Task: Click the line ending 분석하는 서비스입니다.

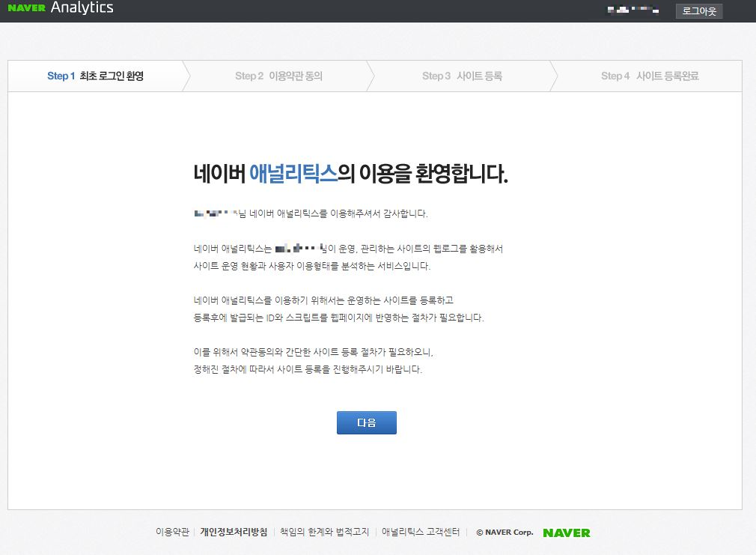Action: click(x=312, y=266)
